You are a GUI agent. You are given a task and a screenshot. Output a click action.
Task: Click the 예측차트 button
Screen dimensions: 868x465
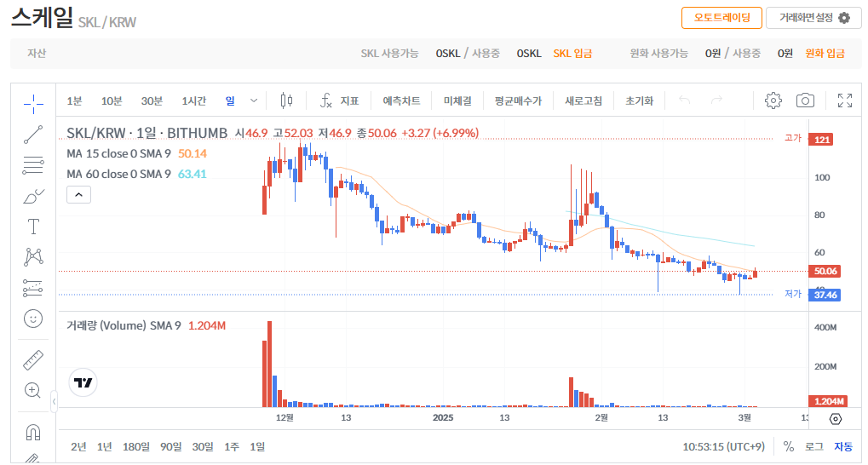tap(401, 100)
